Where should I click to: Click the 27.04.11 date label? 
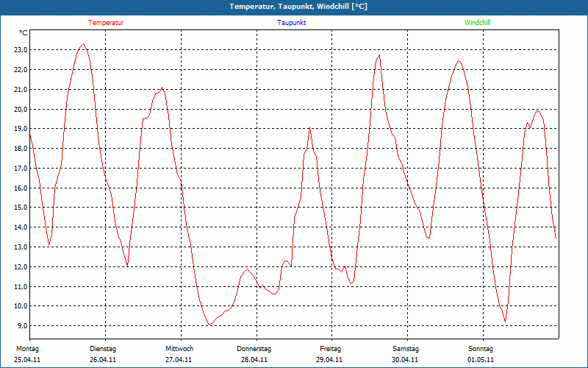click(179, 360)
